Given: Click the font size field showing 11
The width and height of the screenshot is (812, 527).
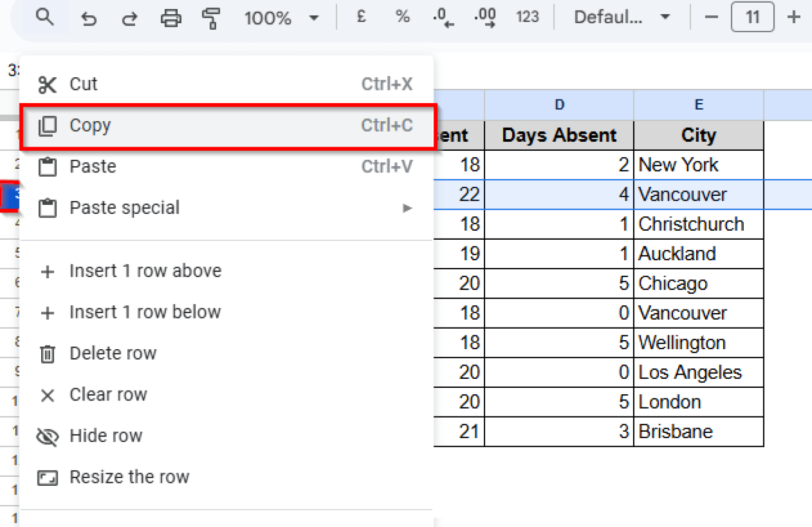Looking at the screenshot, I should [752, 17].
